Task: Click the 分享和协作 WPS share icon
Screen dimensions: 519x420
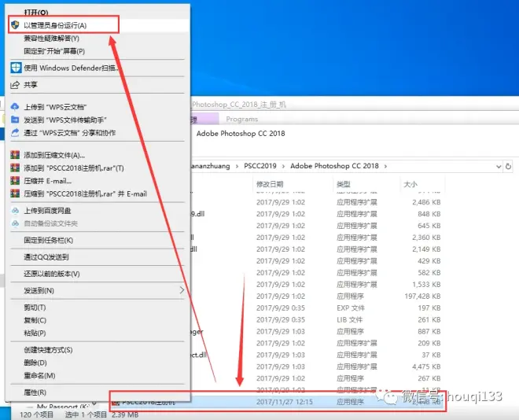Action: coord(15,133)
